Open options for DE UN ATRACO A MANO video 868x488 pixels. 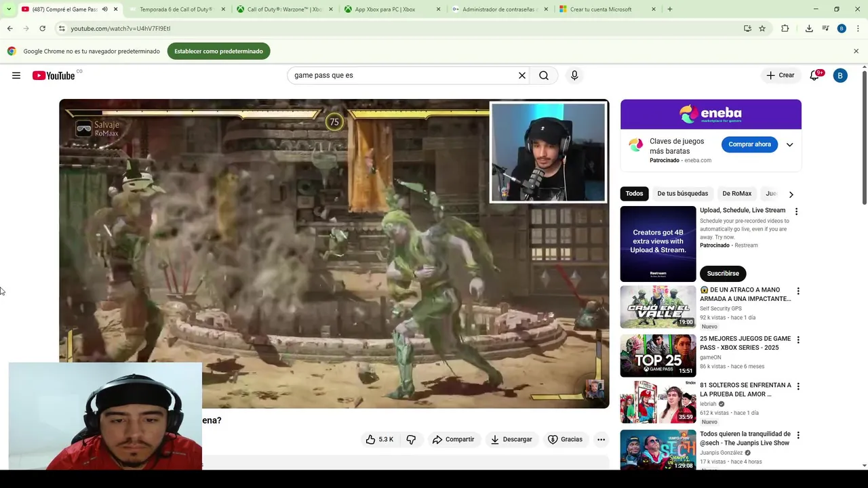coord(798,291)
